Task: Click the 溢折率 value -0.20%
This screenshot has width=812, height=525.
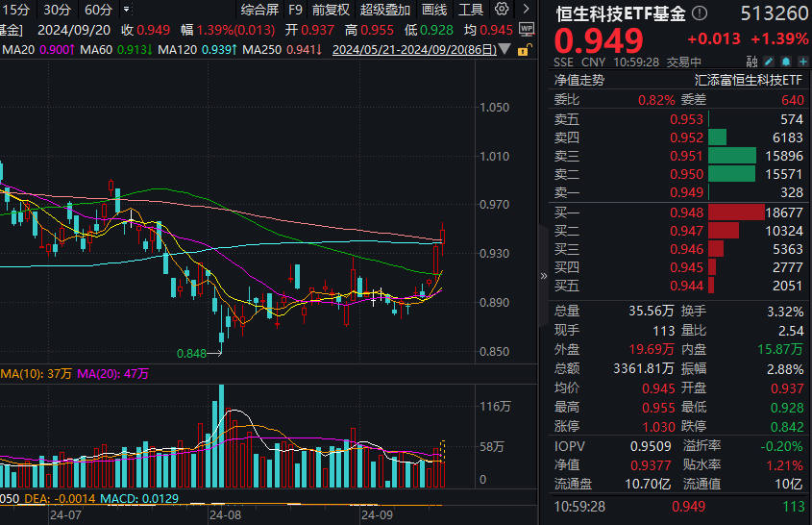Action: [781, 446]
